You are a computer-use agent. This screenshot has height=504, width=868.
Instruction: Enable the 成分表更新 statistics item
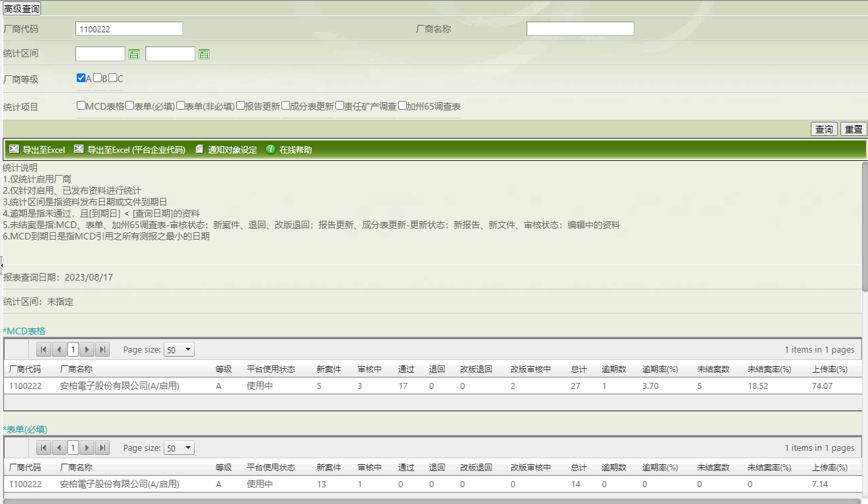click(x=286, y=106)
